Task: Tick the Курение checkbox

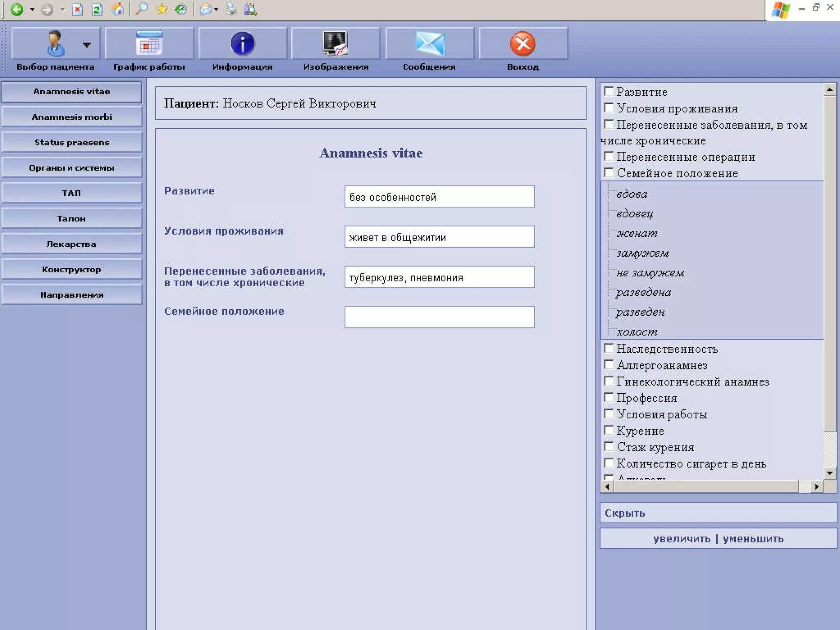Action: point(609,430)
